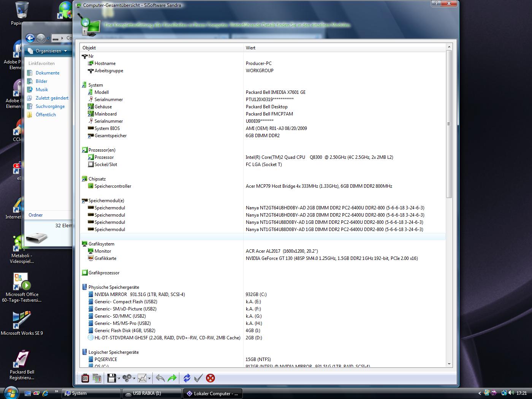Click the network connection tray icon
Image resolution: width=532 pixels, height=399 pixels.
click(504, 393)
